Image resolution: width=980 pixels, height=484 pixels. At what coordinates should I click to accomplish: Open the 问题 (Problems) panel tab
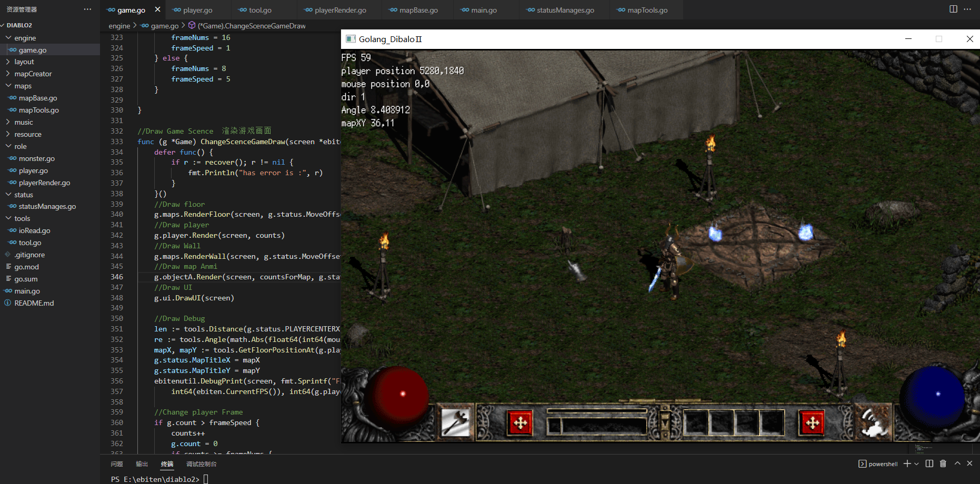point(117,464)
